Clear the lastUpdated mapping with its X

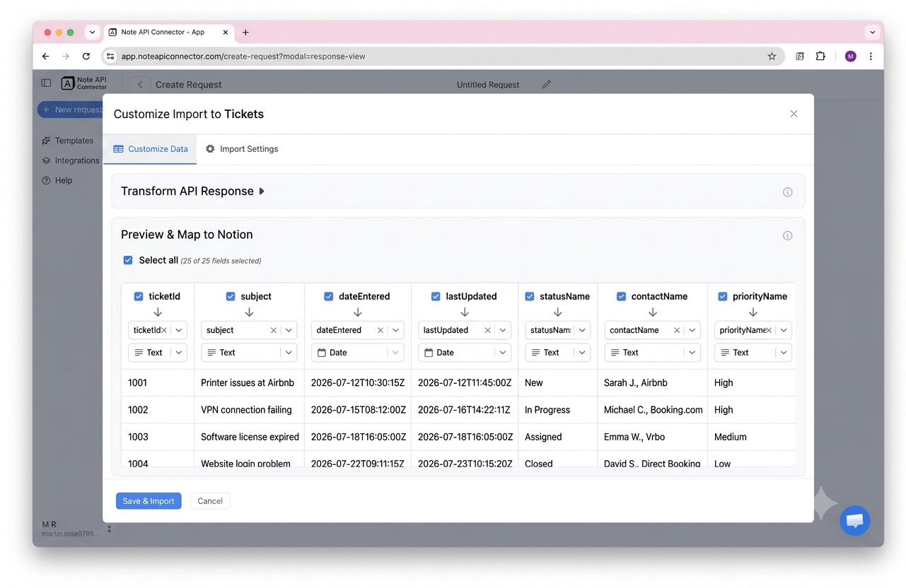coord(487,330)
